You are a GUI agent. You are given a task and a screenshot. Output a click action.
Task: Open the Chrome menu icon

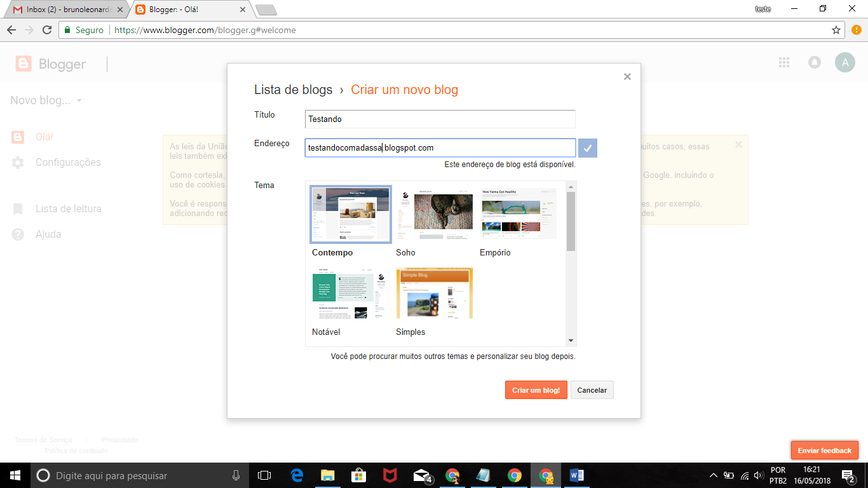tap(856, 30)
